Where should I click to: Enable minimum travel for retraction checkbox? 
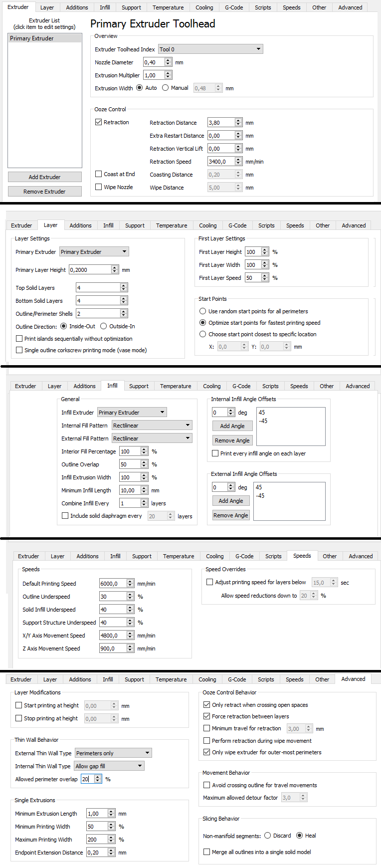click(207, 728)
